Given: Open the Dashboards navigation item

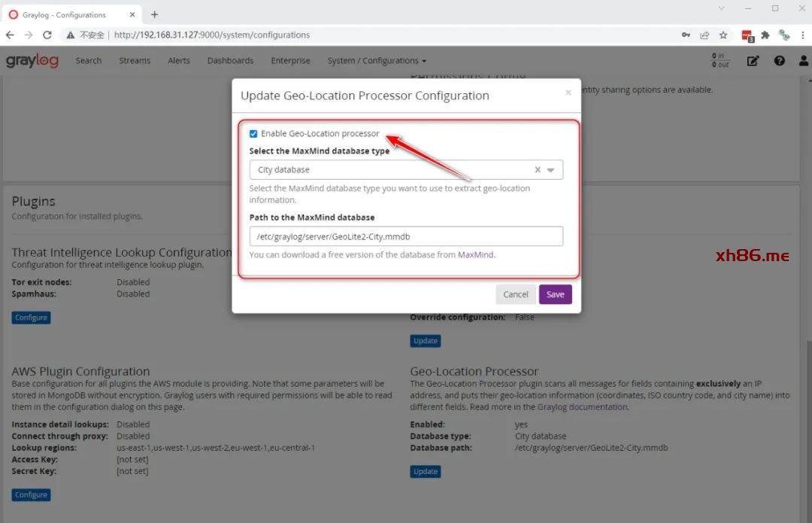Looking at the screenshot, I should 230,61.
